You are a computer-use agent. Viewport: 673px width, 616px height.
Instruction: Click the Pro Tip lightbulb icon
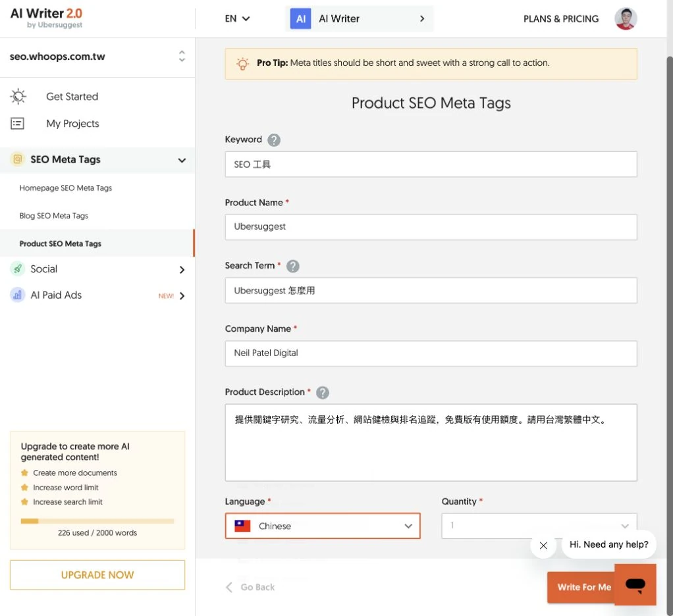point(242,63)
